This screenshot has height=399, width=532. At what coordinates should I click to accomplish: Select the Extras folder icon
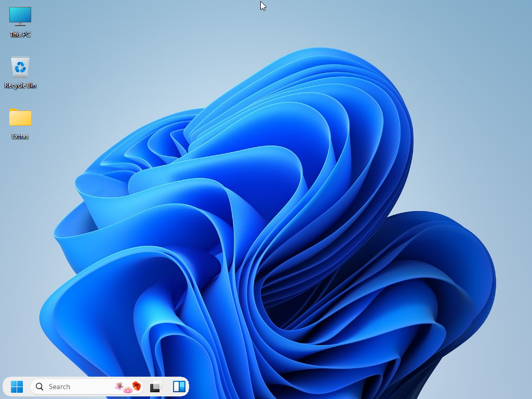pos(20,117)
